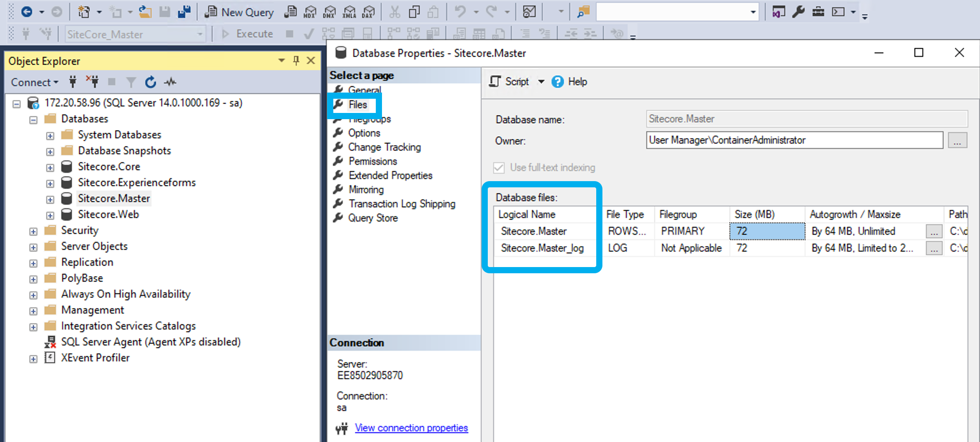Click into the Owner text field
This screenshot has height=442, width=980.
(795, 140)
